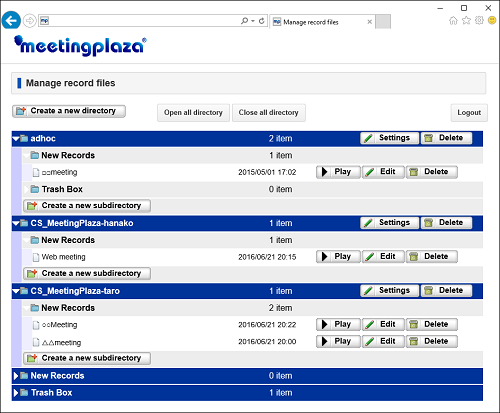The height and width of the screenshot is (413, 500).
Task: Edit the 2015/05/01 17:02 recording
Action: pos(383,172)
